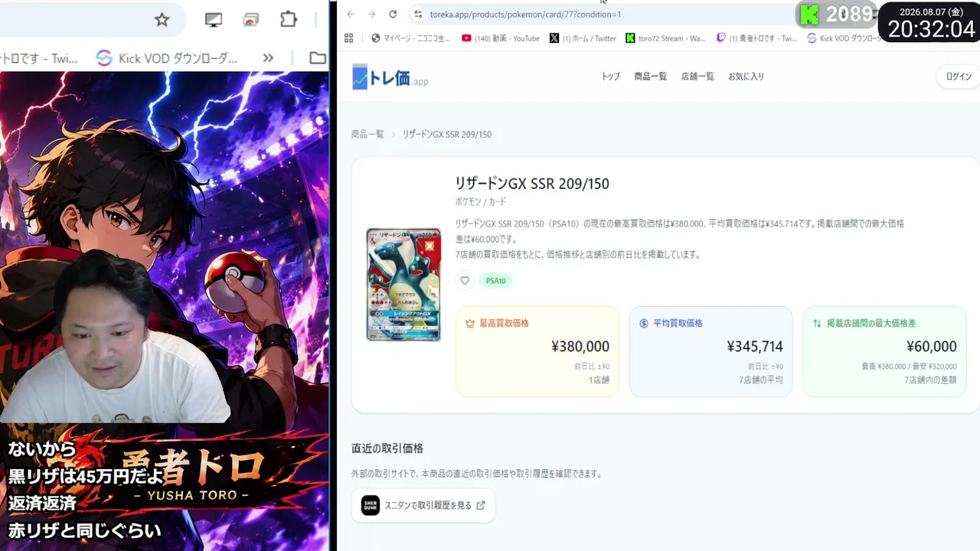The width and height of the screenshot is (980, 551).
Task: Click the external link icon on スニダン button
Action: click(481, 505)
